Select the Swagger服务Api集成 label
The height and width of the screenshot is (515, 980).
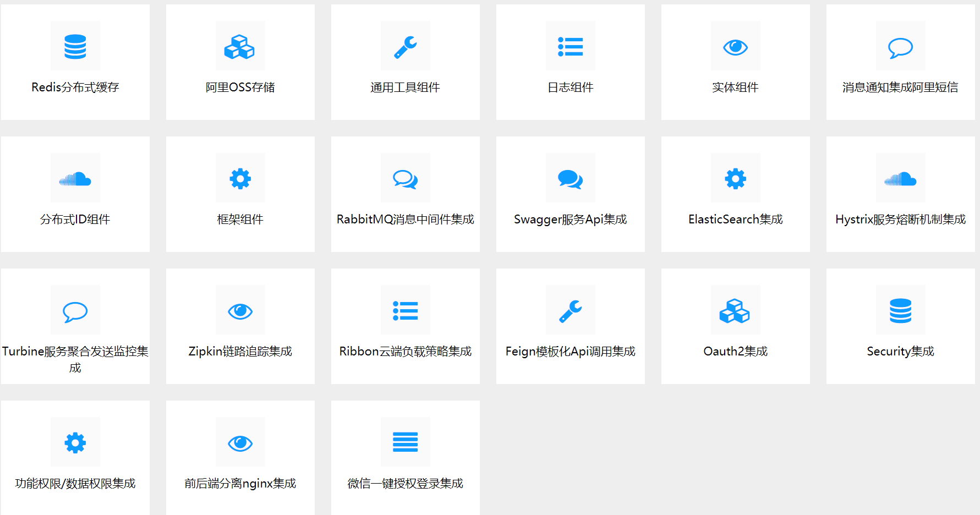[571, 219]
